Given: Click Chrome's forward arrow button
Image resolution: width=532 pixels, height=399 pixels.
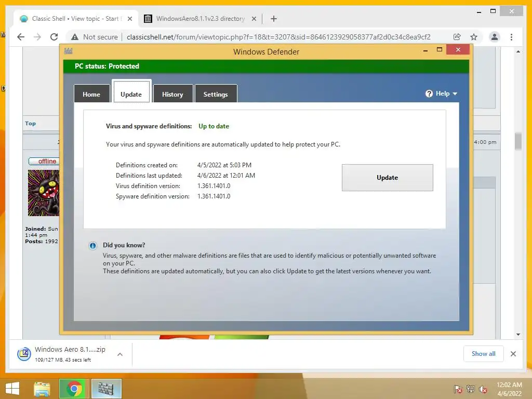Looking at the screenshot, I should pos(37,37).
